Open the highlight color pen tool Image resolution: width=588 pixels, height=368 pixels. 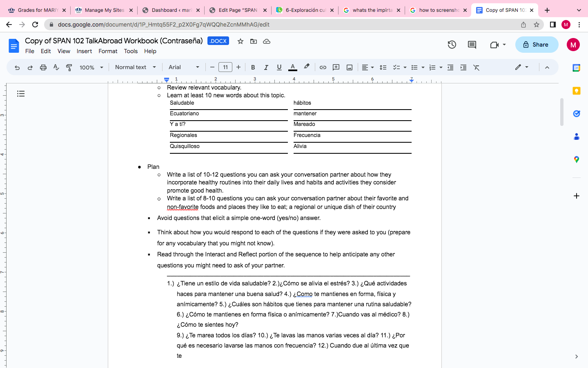tap(306, 67)
